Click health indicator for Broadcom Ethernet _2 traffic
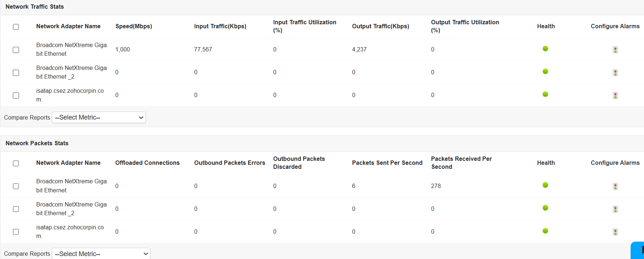Viewport: 644px width, 259px height. [x=545, y=71]
